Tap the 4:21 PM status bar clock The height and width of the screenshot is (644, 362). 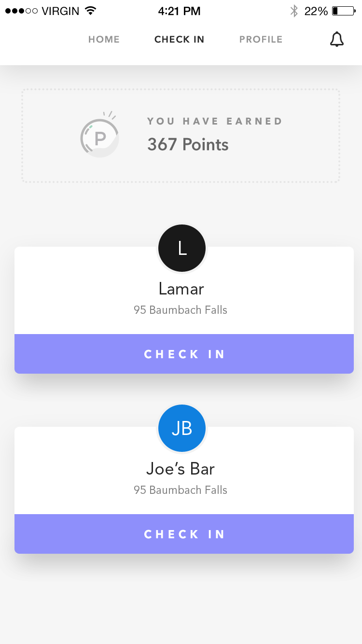[x=179, y=11]
